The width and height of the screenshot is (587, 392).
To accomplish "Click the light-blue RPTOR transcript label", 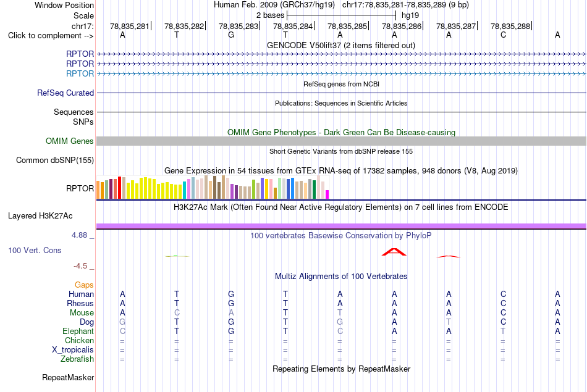I will pyautogui.click(x=80, y=73).
